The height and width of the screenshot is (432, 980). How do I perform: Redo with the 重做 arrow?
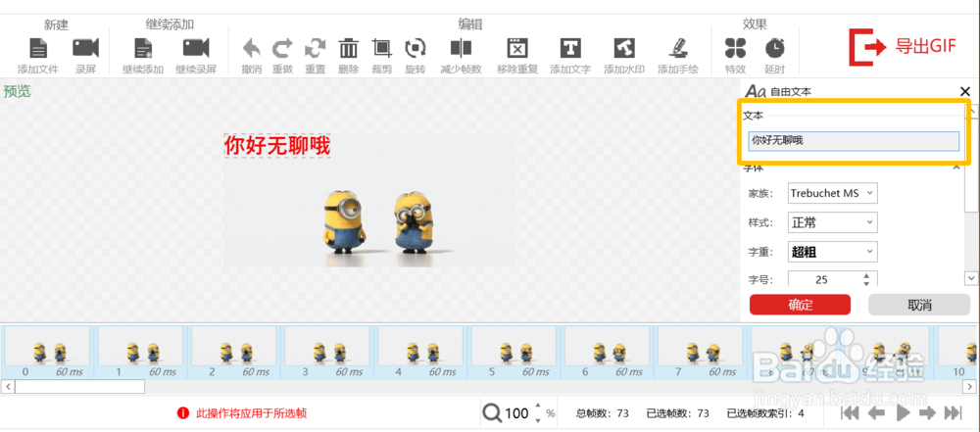pos(282,48)
